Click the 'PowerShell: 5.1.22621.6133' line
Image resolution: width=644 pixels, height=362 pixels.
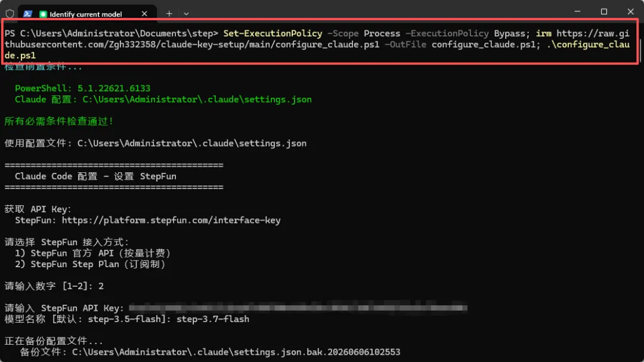82,88
